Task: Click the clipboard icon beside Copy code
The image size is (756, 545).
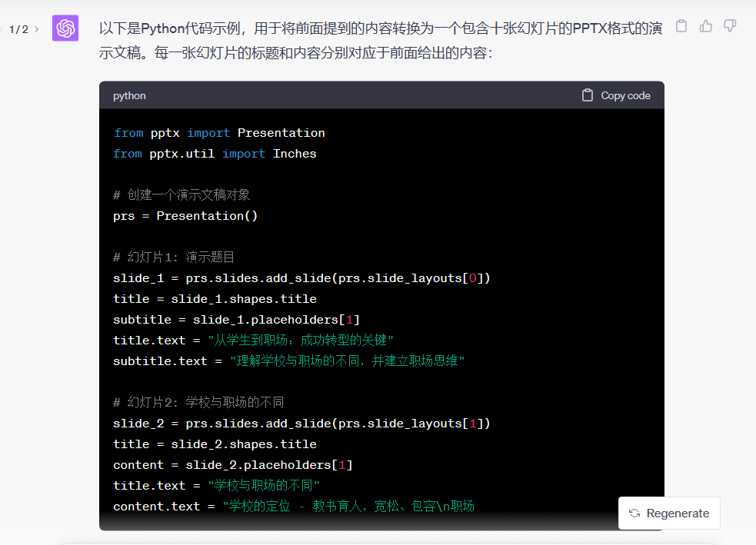Action: pyautogui.click(x=588, y=95)
